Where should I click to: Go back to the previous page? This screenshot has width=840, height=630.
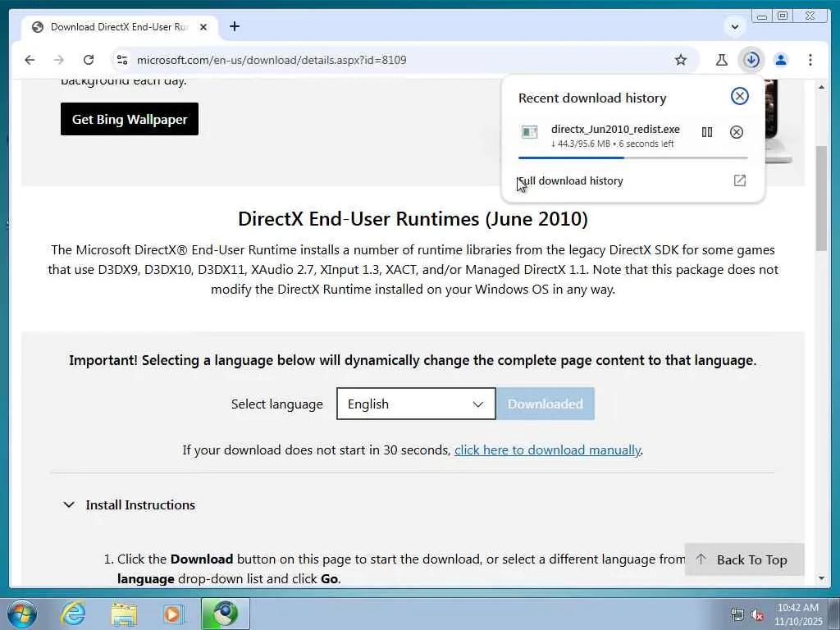(x=30, y=60)
